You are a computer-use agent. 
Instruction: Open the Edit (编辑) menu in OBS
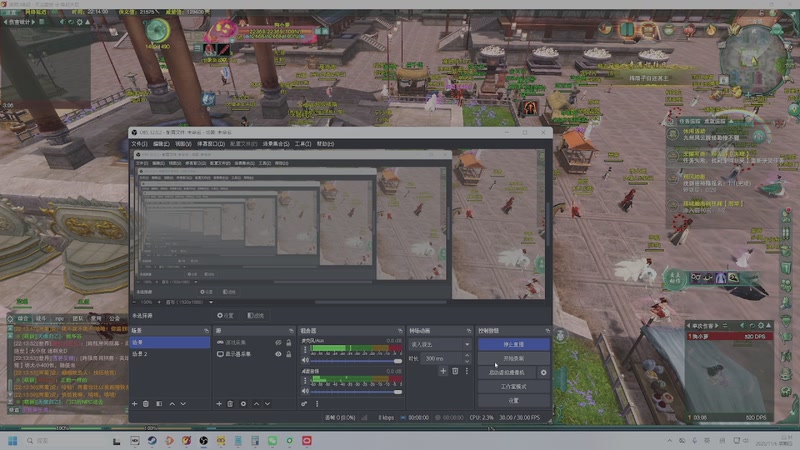tap(161, 144)
